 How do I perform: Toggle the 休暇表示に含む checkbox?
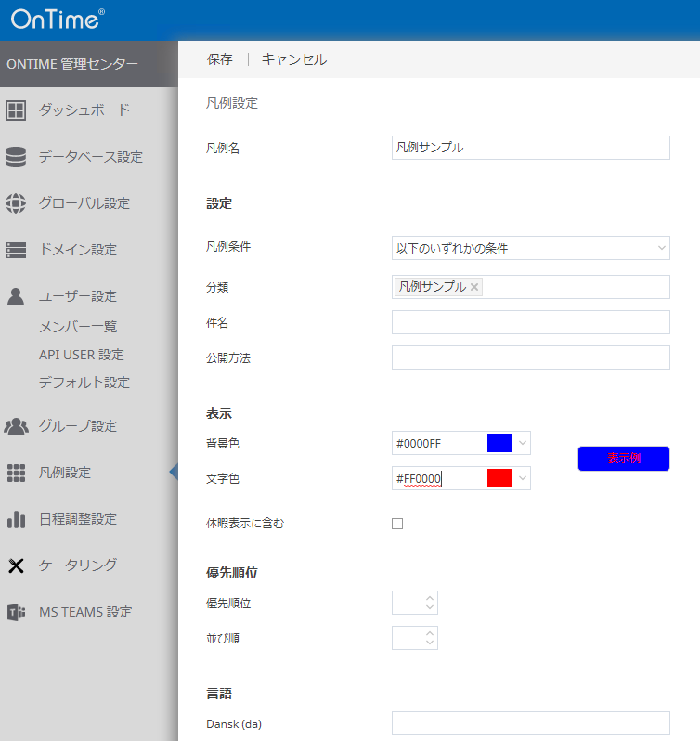pos(397,524)
